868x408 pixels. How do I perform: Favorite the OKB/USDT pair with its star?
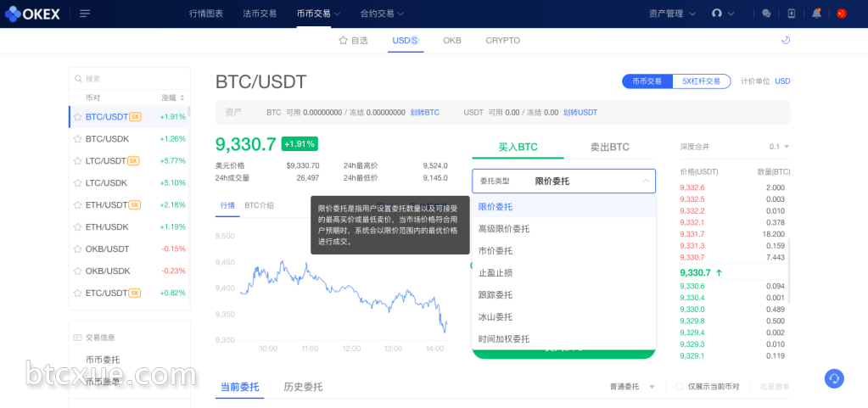[78, 249]
